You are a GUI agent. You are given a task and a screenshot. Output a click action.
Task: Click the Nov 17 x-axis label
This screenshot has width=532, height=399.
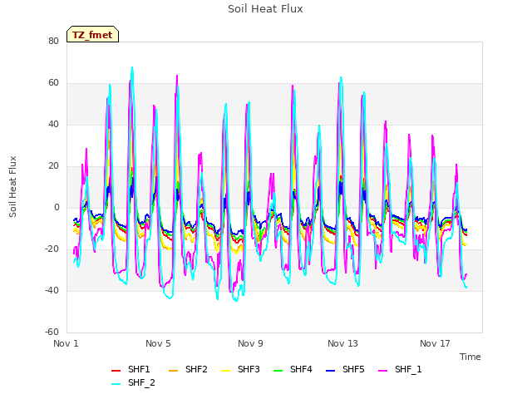(x=435, y=343)
